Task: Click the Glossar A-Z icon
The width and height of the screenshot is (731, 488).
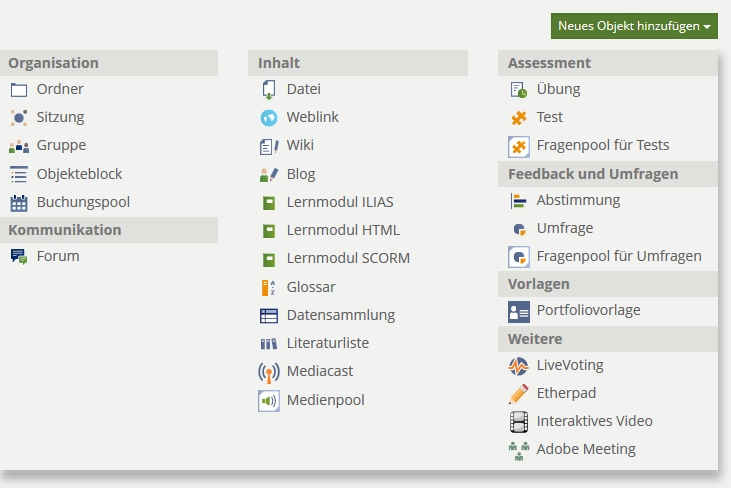Action: (x=268, y=288)
